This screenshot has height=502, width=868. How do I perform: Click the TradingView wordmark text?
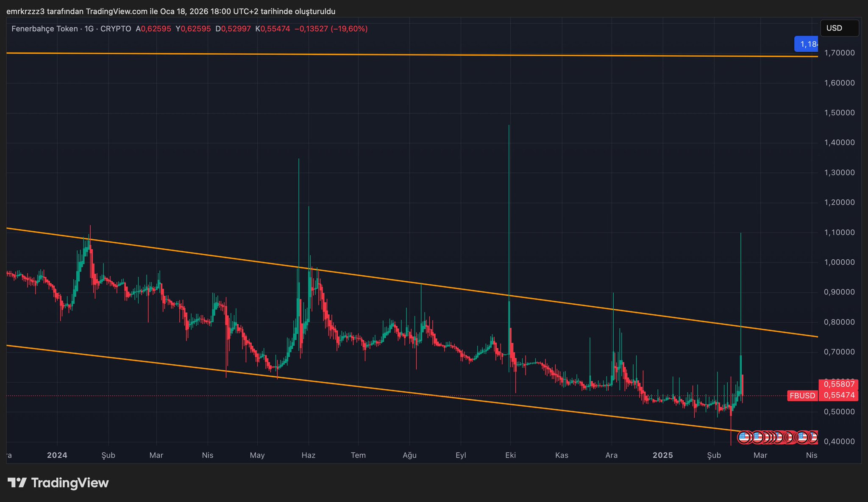point(70,483)
